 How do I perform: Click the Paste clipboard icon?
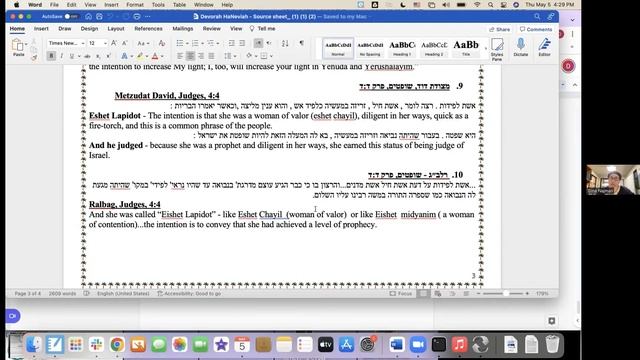17,45
